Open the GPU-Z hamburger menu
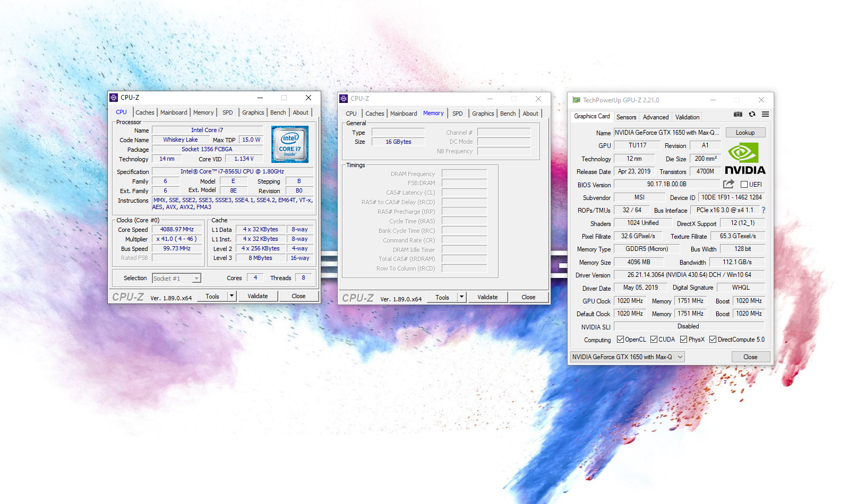This screenshot has width=857, height=504. pyautogui.click(x=765, y=114)
